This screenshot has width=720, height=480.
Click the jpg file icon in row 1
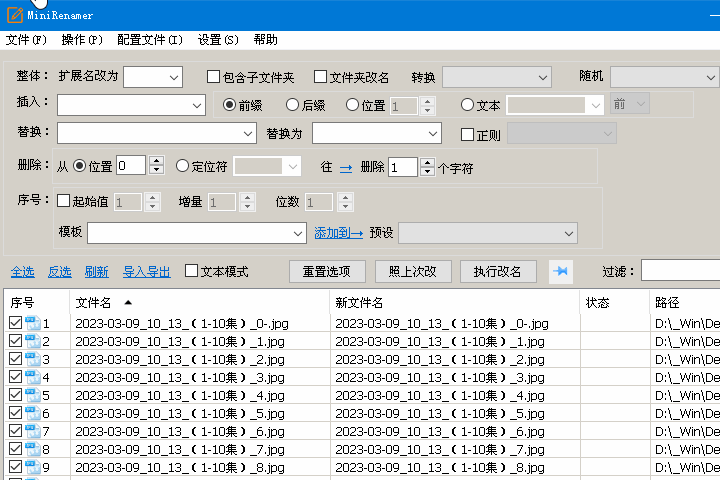[x=32, y=324]
